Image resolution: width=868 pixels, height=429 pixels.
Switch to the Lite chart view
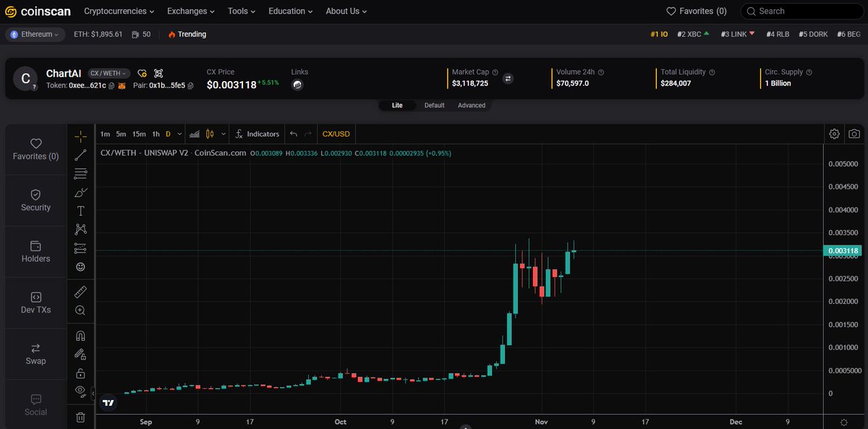tap(397, 105)
